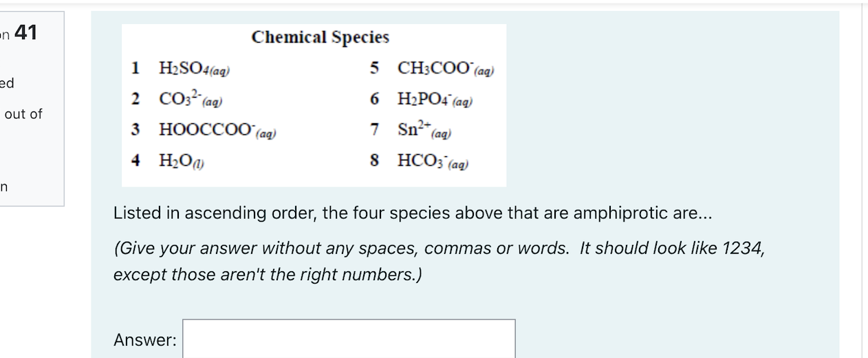Click the example number 1234 in instructions
Viewport: 868px width, 358px height.
tap(741, 249)
